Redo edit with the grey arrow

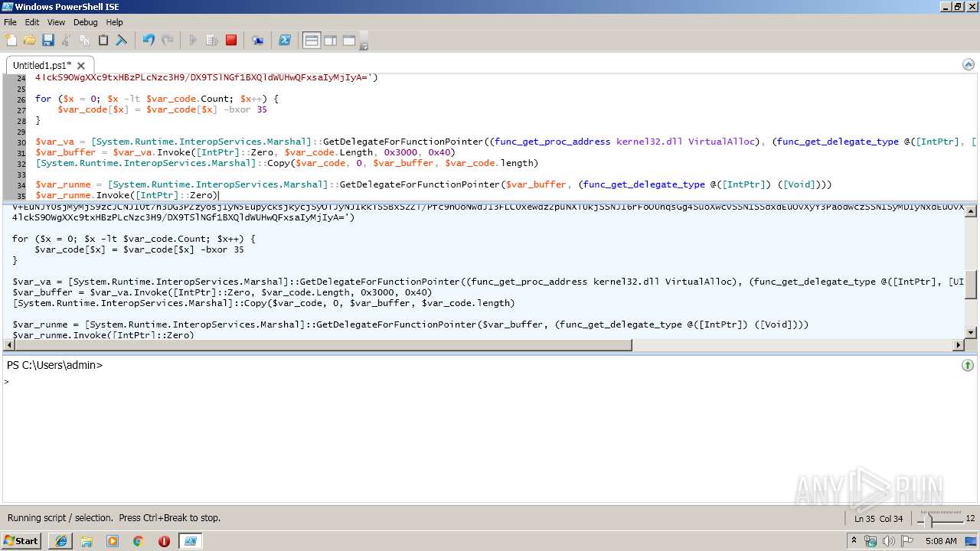167,41
